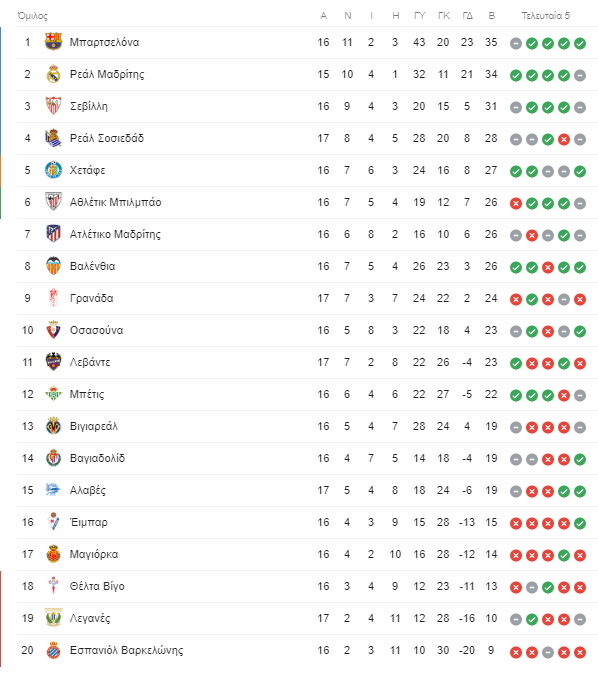Viewport: 598px width, 673px height.
Task: Click the Leganés club crest icon
Action: coord(53,618)
